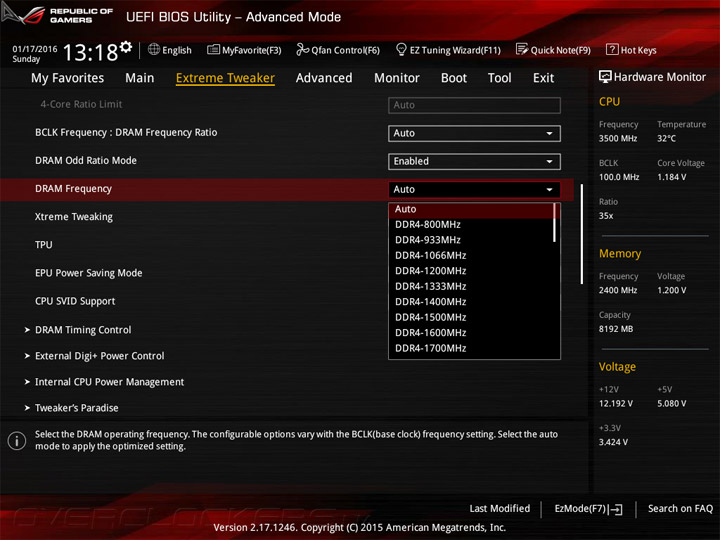This screenshot has height=540, width=720.
Task: Click the English language label
Action: pos(177,50)
